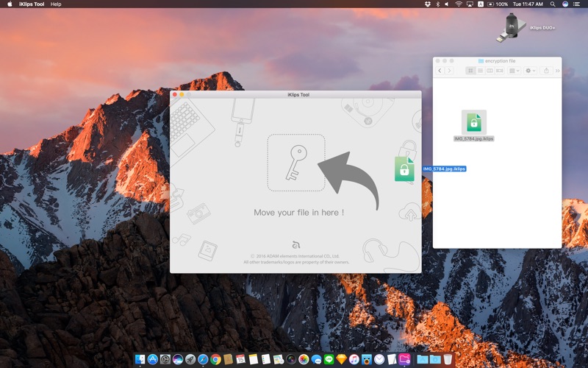The width and height of the screenshot is (588, 368).
Task: Click the AirPlay display menu bar icon
Action: (x=470, y=4)
